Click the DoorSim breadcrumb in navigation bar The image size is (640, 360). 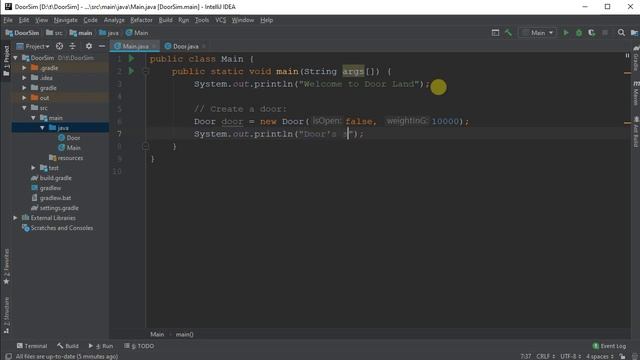click(x=22, y=33)
